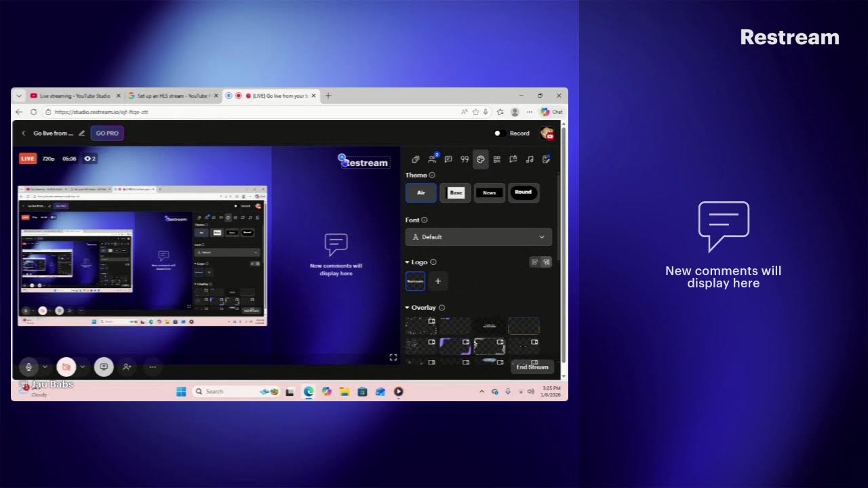Image resolution: width=868 pixels, height=488 pixels.
Task: Open the Font Default dropdown
Action: (x=479, y=237)
